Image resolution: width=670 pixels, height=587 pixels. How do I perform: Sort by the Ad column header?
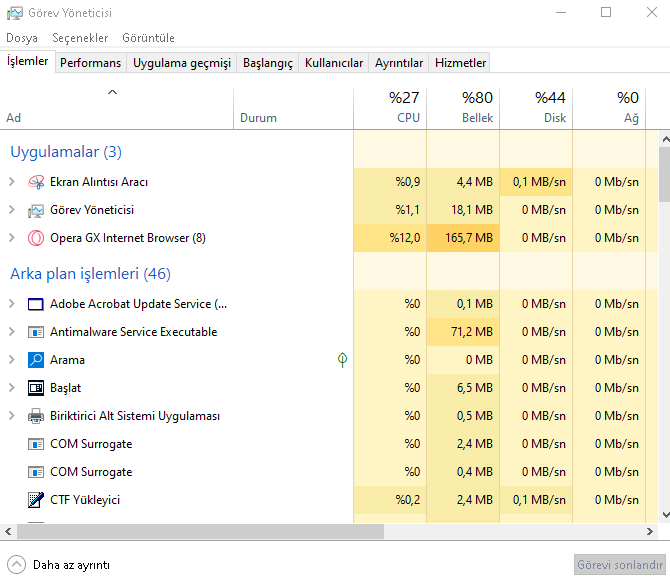[x=117, y=109]
